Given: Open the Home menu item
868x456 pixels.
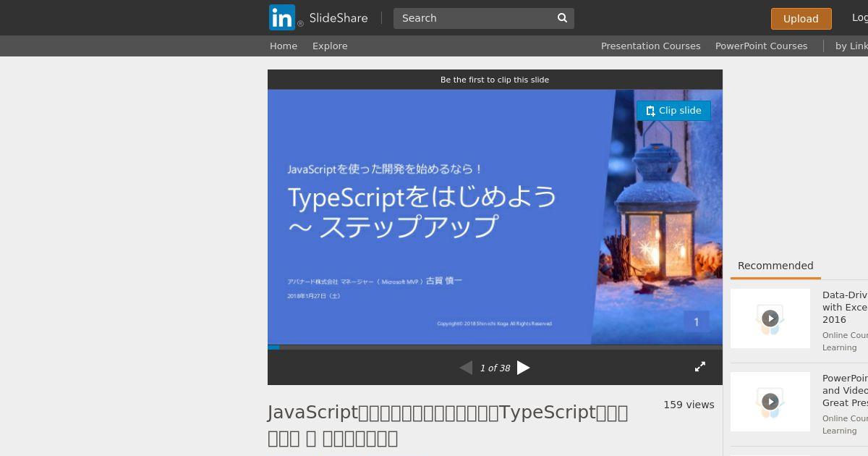Looking at the screenshot, I should pyautogui.click(x=284, y=46).
